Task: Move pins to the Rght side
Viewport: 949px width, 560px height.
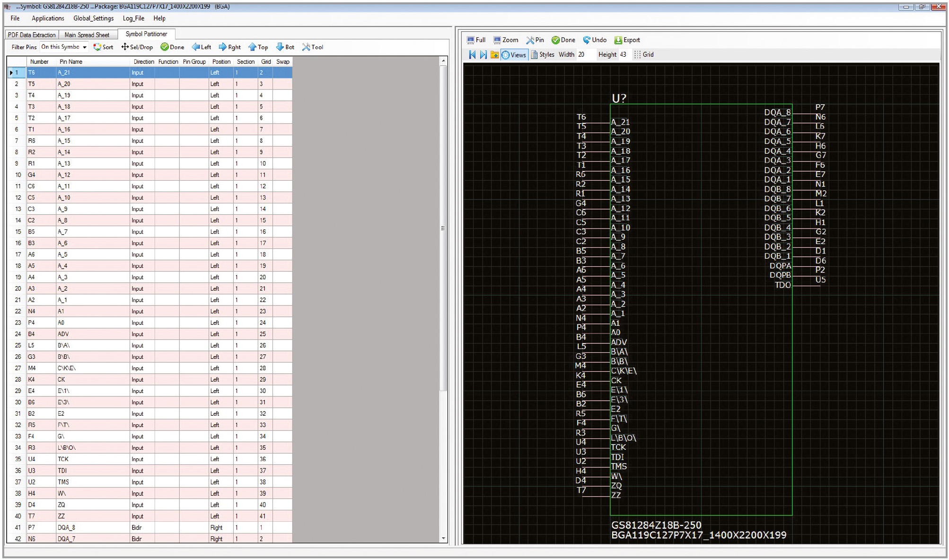Action: pos(230,47)
